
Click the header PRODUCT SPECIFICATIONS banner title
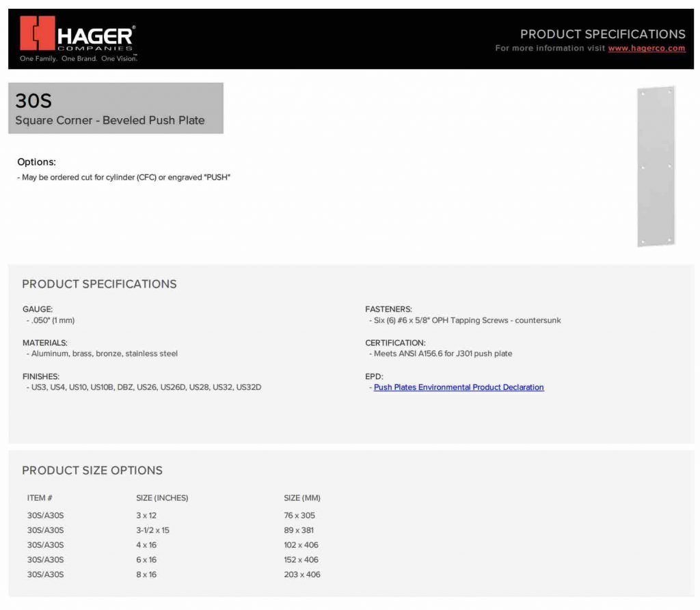pyautogui.click(x=603, y=34)
